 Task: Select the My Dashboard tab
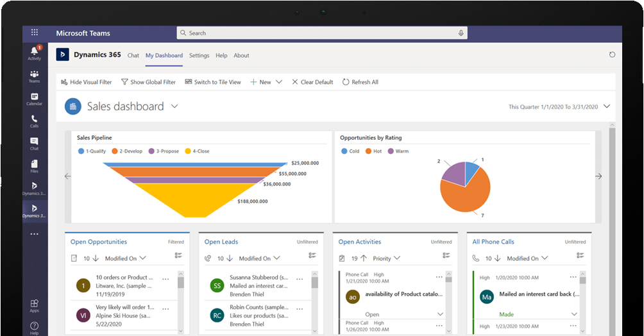point(164,55)
